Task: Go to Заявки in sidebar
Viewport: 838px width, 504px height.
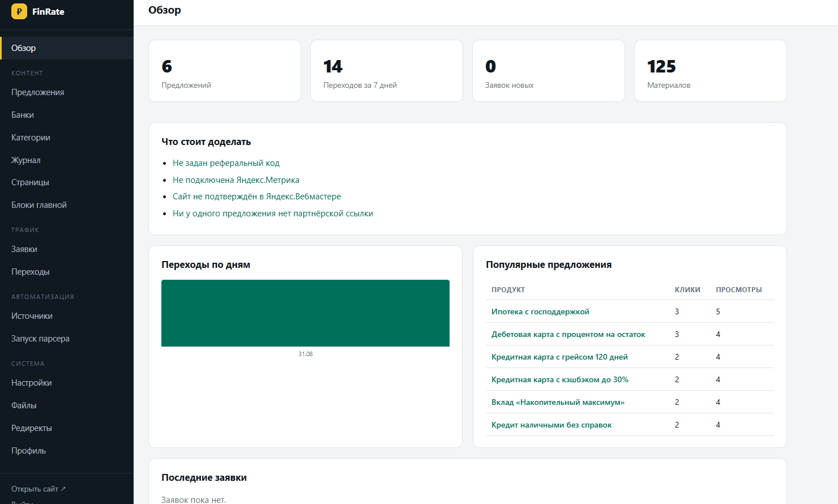Action: coord(67,249)
